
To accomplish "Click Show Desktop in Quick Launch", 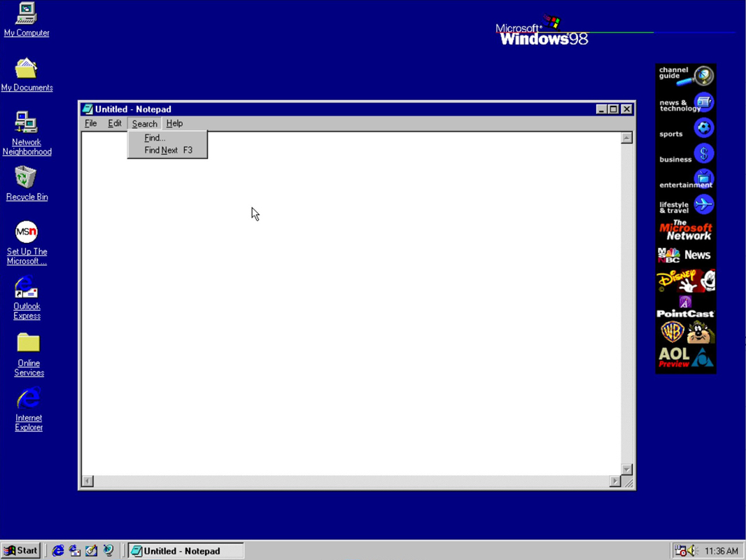I will [x=92, y=550].
